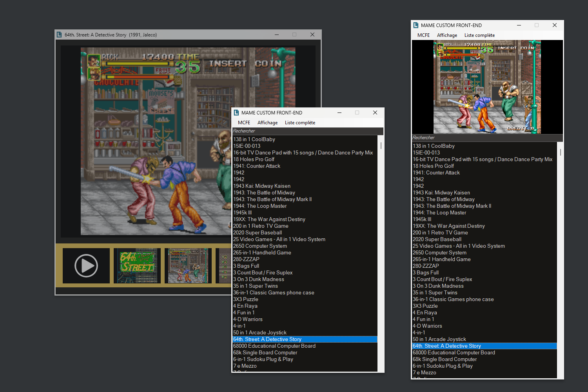Pick "1945k III" in right window list
Image resolution: width=588 pixels, height=392 pixels.
point(484,219)
